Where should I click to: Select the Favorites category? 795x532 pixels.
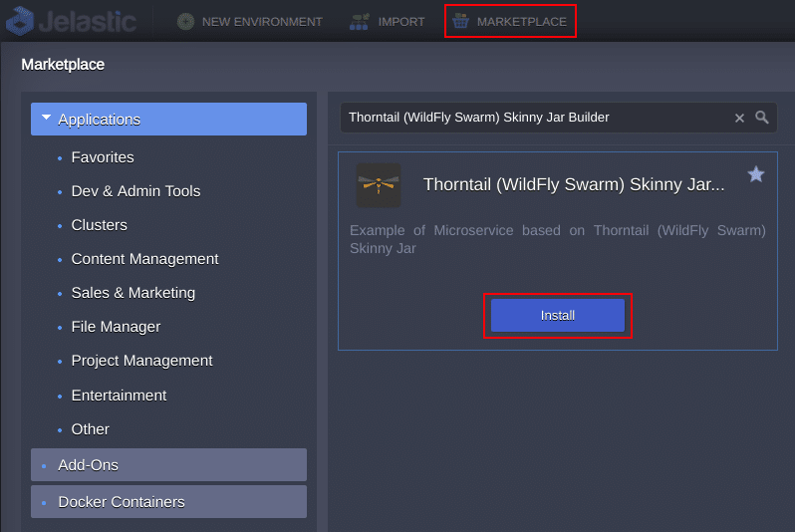click(103, 157)
